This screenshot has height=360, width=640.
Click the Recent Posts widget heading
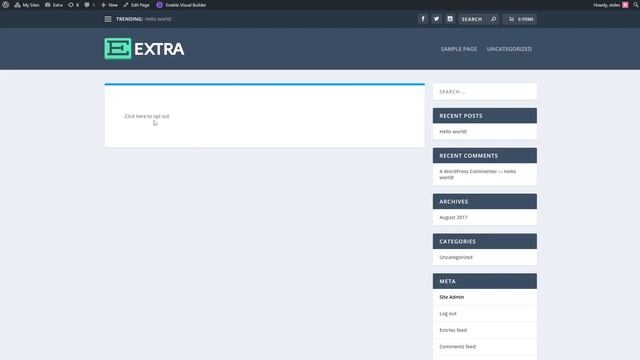(x=484, y=116)
